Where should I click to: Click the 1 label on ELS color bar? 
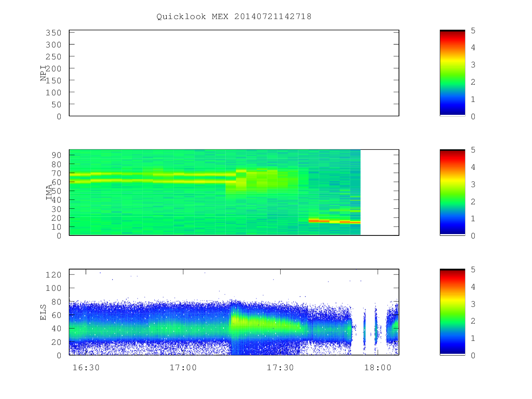coord(473,338)
